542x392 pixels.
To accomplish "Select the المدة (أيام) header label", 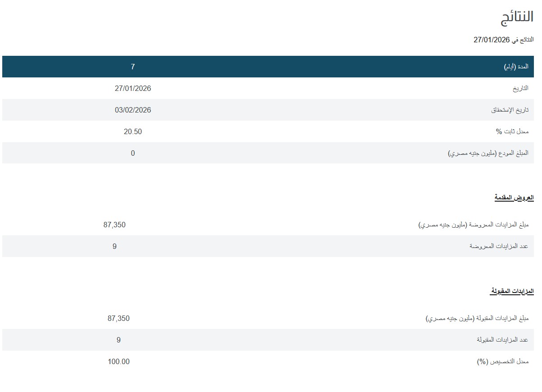I will click(x=516, y=67).
